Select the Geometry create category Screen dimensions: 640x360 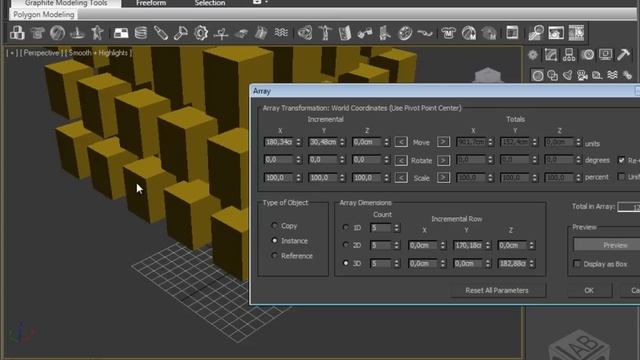point(538,76)
